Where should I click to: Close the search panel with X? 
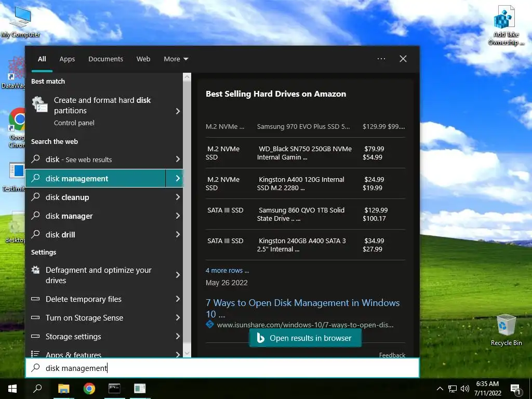point(403,59)
